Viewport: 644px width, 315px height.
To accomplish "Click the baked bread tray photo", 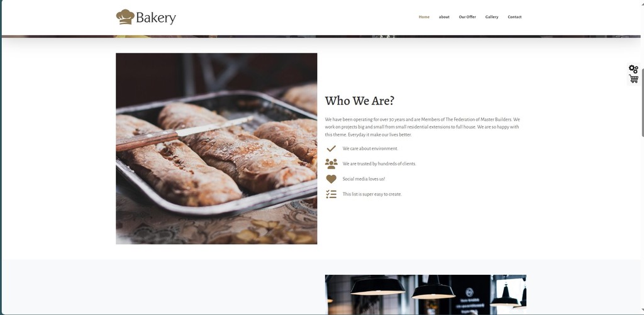I will pos(216,148).
